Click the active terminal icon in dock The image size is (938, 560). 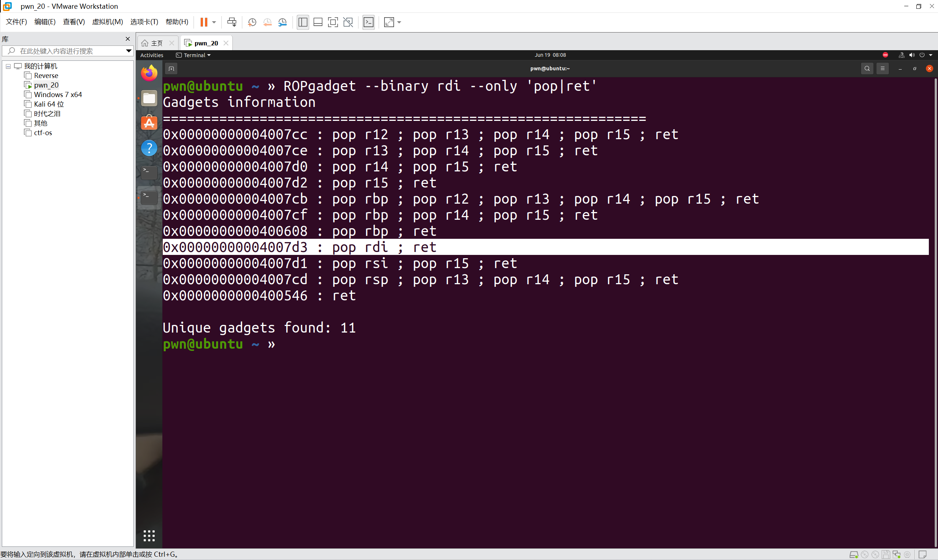pyautogui.click(x=149, y=197)
